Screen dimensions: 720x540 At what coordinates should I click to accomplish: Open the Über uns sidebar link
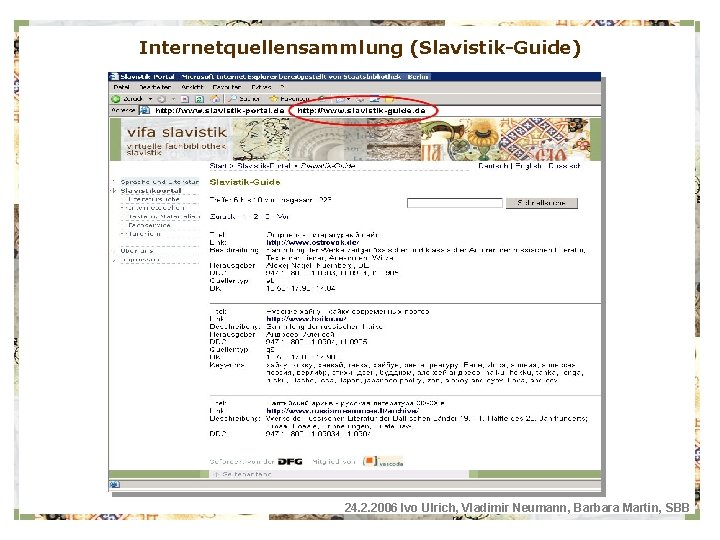(x=136, y=251)
